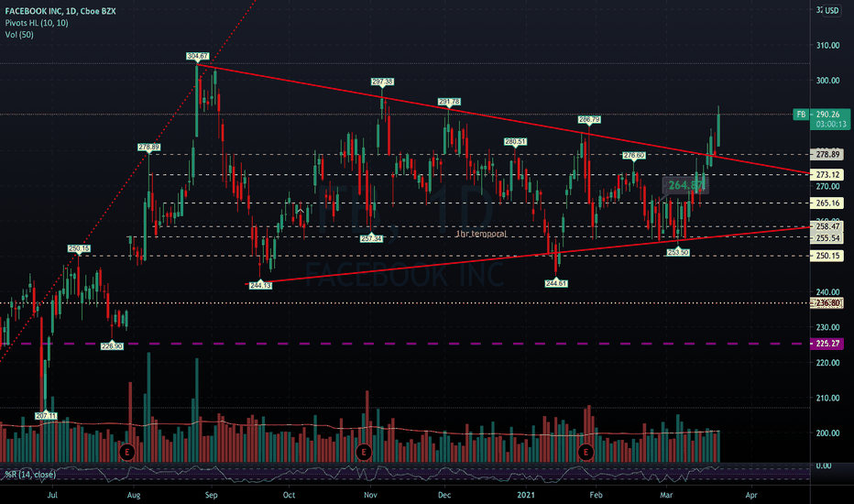854x504 pixels.
Task: Click the Apr label on time axis
Action: 751,495
